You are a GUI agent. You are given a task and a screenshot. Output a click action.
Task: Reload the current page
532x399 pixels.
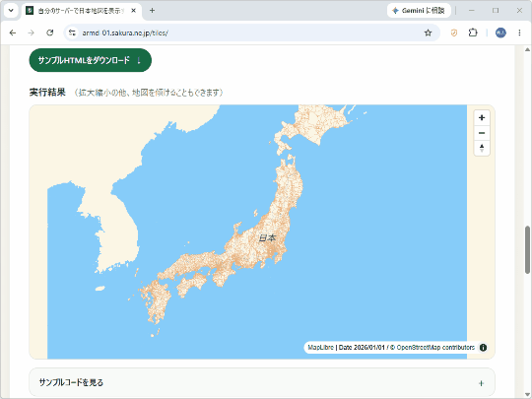(x=50, y=33)
